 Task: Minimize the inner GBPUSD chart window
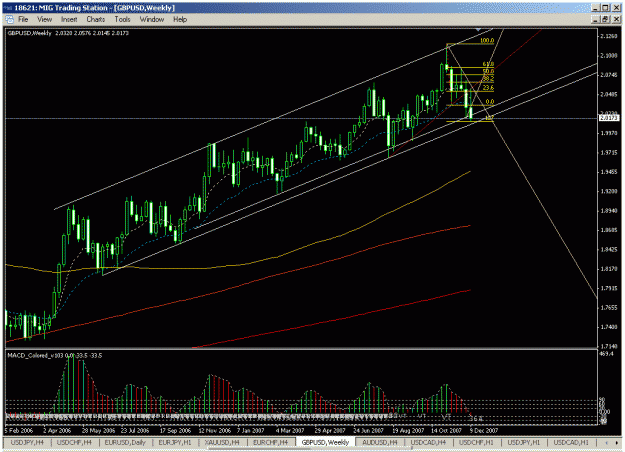coord(596,19)
